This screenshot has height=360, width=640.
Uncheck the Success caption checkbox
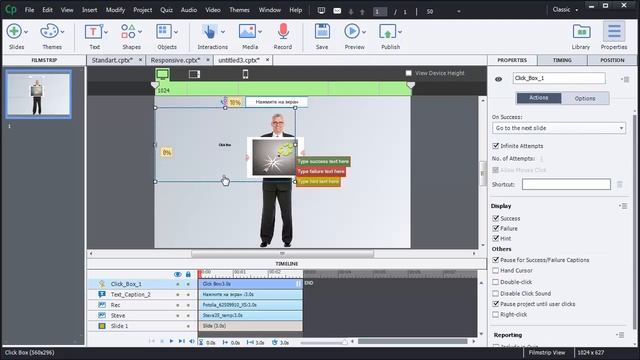coord(496,218)
